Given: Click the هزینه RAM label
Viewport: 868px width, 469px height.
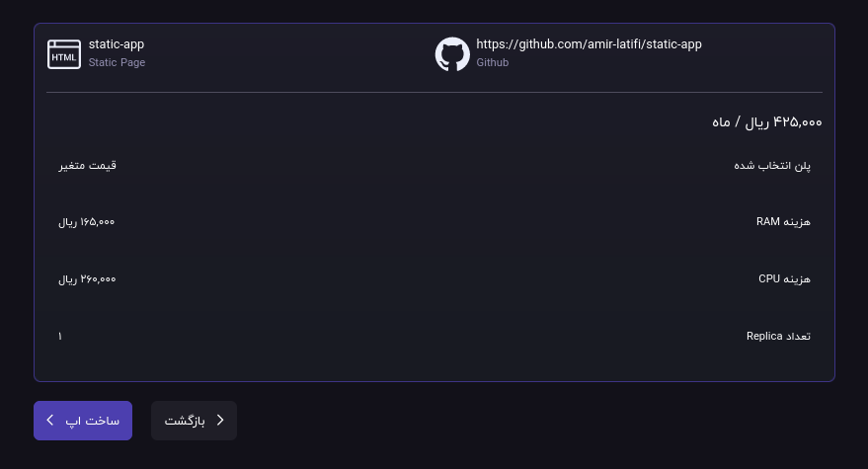Looking at the screenshot, I should coord(783,222).
